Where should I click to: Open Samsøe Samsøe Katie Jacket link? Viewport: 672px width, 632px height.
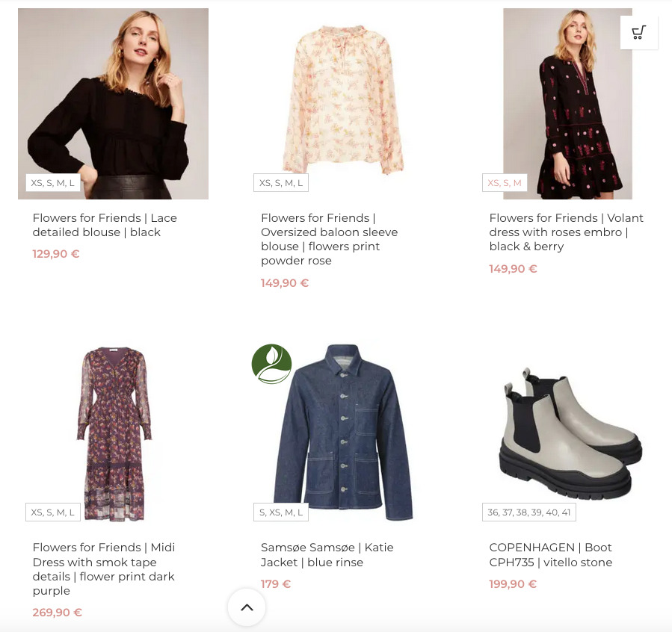point(327,554)
